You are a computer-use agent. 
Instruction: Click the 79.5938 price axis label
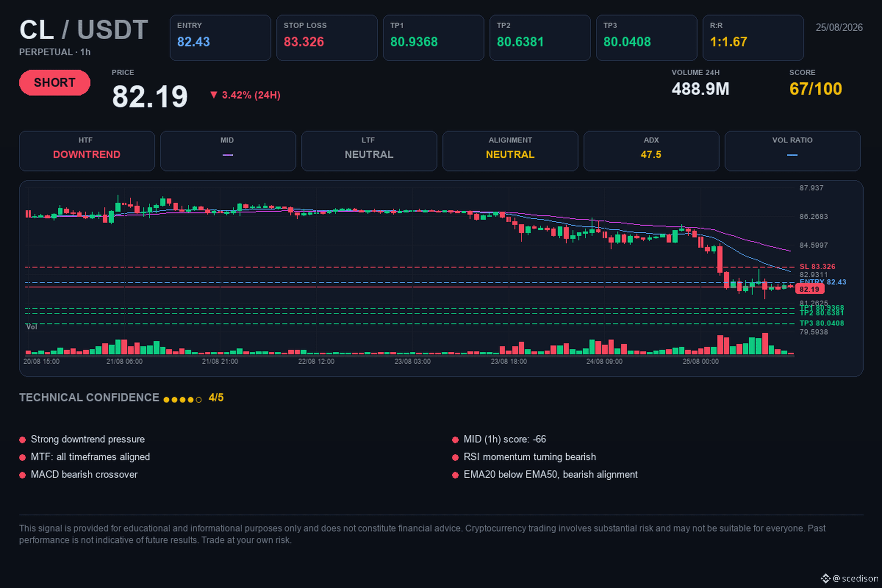tap(813, 332)
